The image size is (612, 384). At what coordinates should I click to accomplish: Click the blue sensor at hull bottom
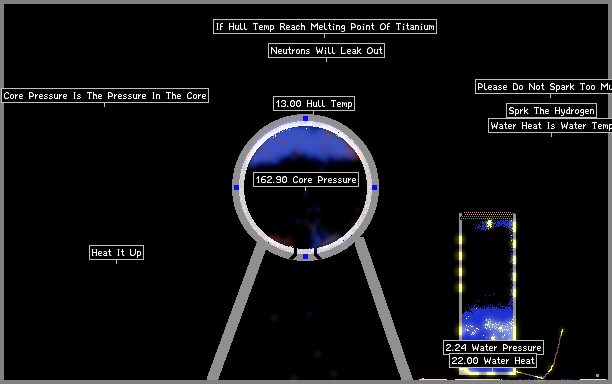tap(306, 256)
